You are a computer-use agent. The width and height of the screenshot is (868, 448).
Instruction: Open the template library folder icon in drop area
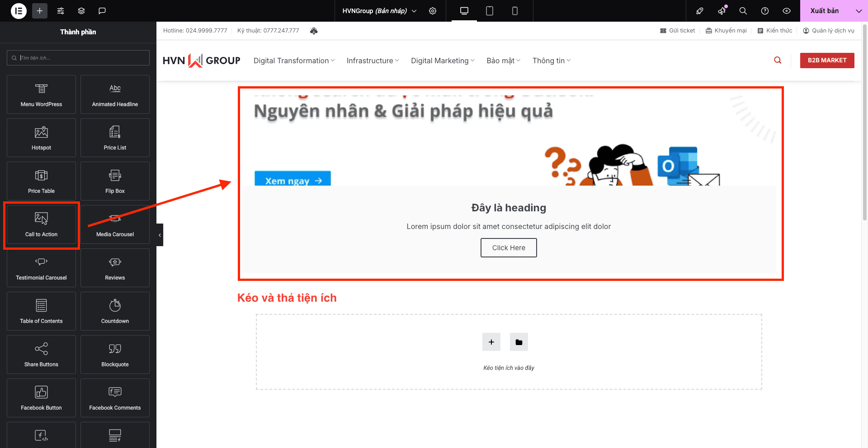[x=519, y=342]
